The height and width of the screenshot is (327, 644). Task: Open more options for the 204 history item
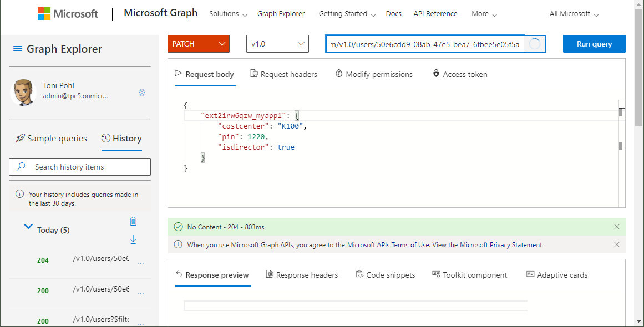pyautogui.click(x=140, y=263)
